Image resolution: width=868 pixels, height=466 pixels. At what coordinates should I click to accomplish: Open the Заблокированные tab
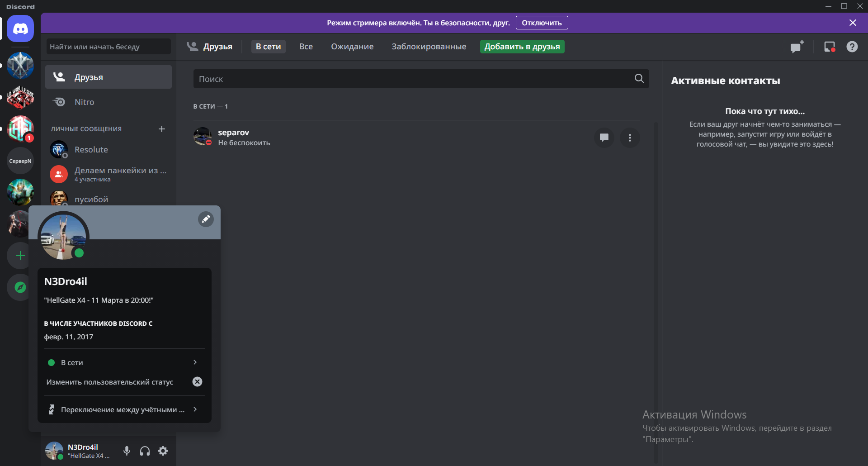(x=429, y=47)
